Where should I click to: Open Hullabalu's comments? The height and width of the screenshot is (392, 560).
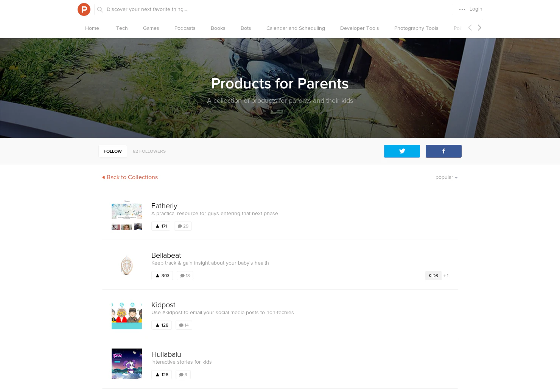183,375
